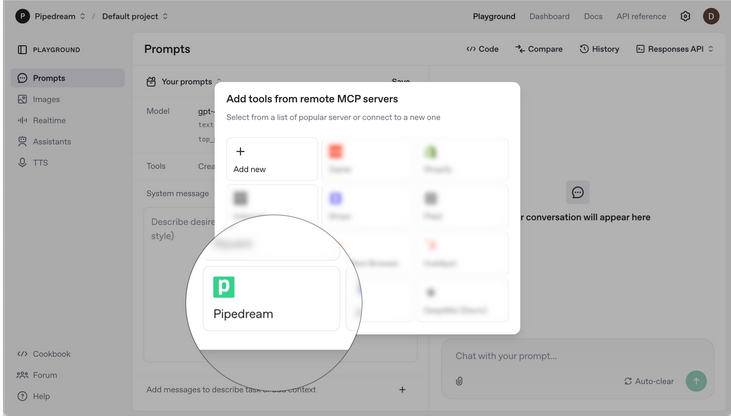The width and height of the screenshot is (731, 416).
Task: Select the Pipedream MCP server card
Action: click(271, 299)
